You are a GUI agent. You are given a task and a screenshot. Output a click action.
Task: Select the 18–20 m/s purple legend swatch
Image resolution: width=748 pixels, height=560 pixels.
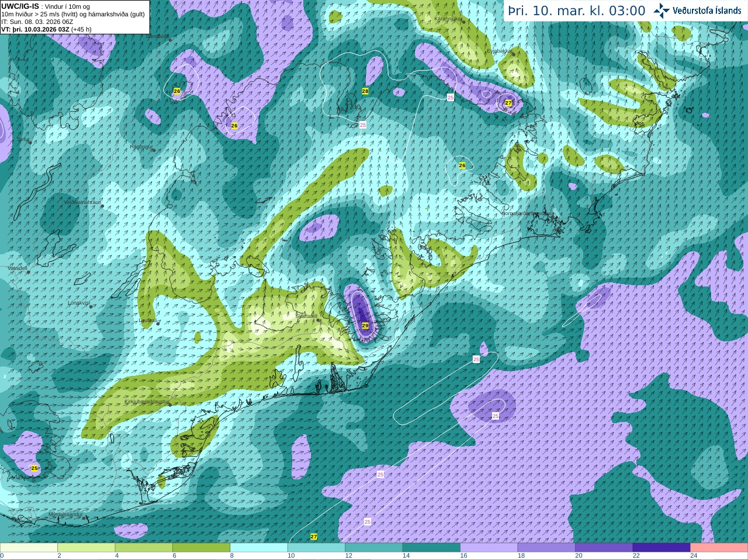(547, 548)
